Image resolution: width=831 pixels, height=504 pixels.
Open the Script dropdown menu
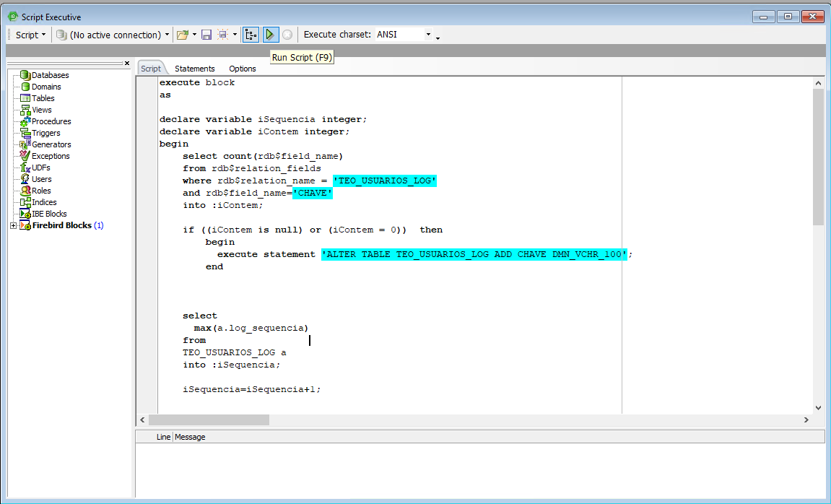[30, 35]
